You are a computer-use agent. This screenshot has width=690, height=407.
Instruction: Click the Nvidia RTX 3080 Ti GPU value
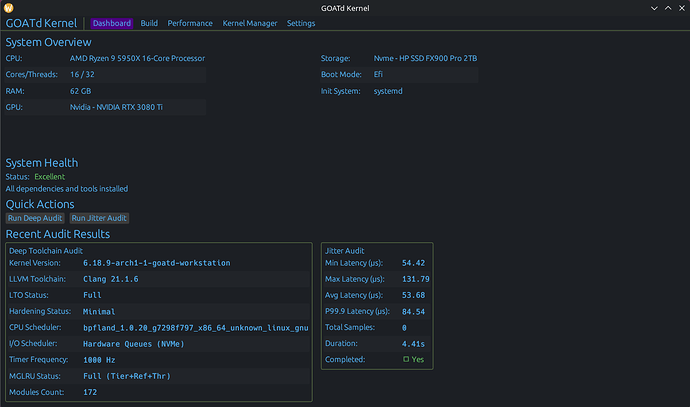click(112, 106)
